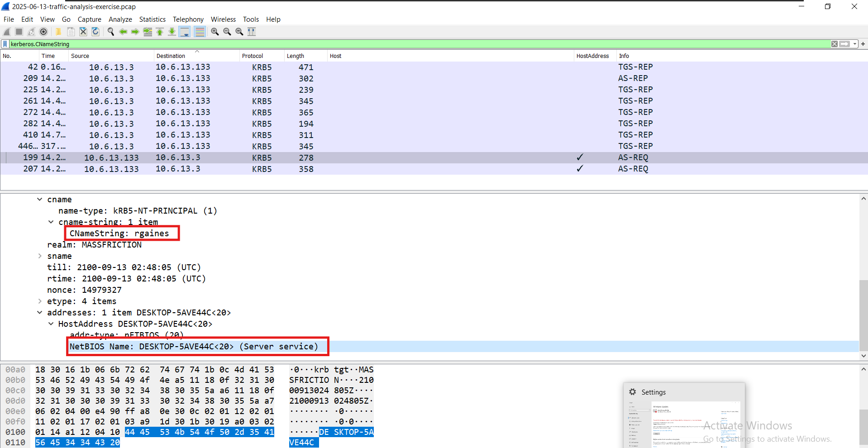Click the close capture file icon
The height and width of the screenshot is (448, 868).
(x=83, y=32)
